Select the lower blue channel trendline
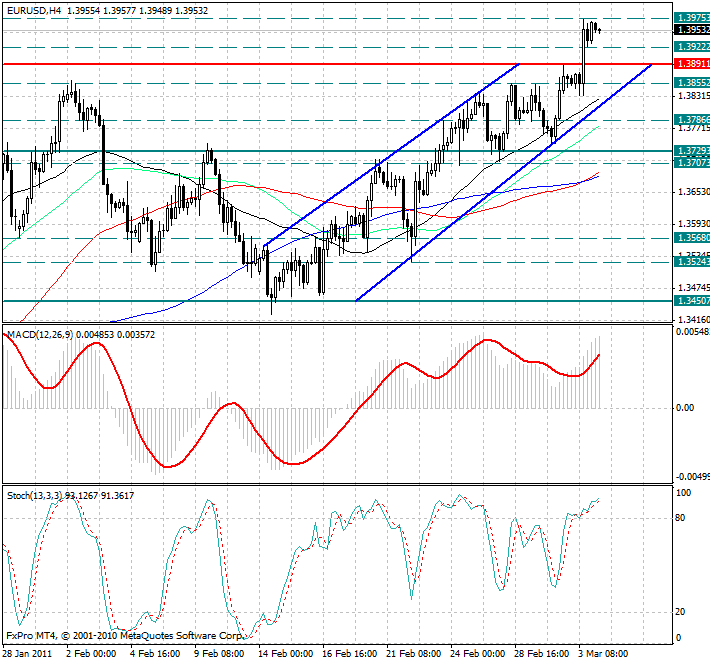The height and width of the screenshot is (661, 710). point(504,182)
